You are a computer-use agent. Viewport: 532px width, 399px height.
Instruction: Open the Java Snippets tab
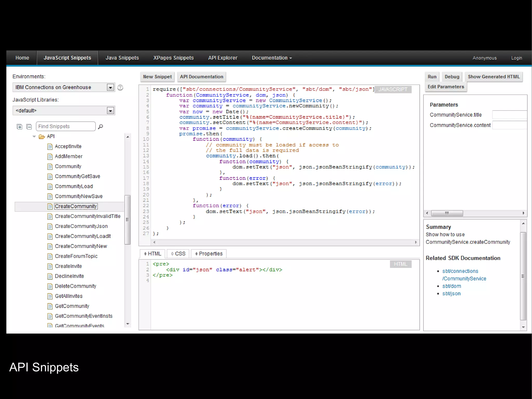click(122, 58)
